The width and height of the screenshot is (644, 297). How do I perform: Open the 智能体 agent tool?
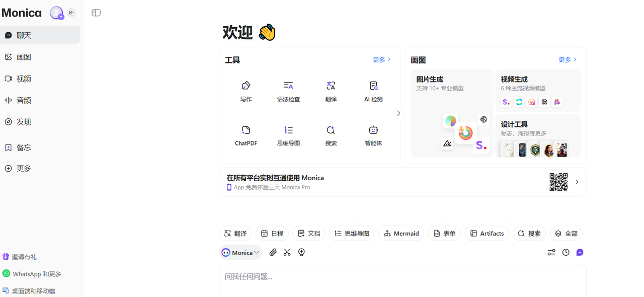[373, 135]
